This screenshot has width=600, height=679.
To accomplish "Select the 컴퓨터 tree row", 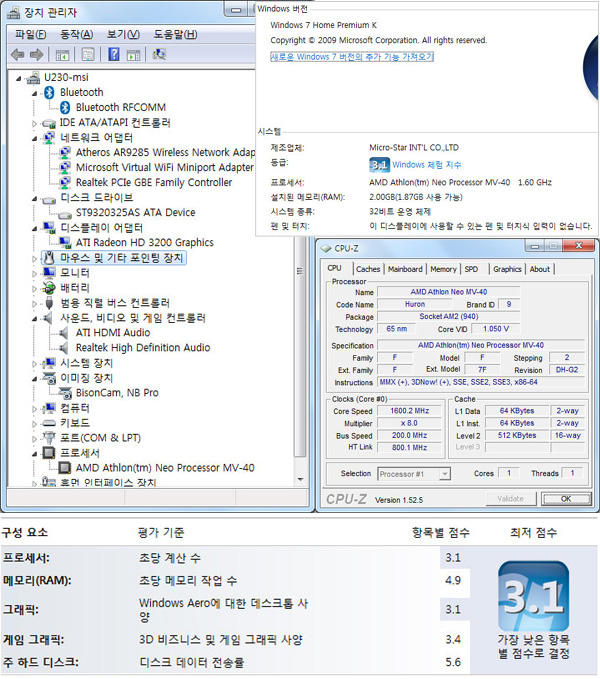I will click(74, 408).
